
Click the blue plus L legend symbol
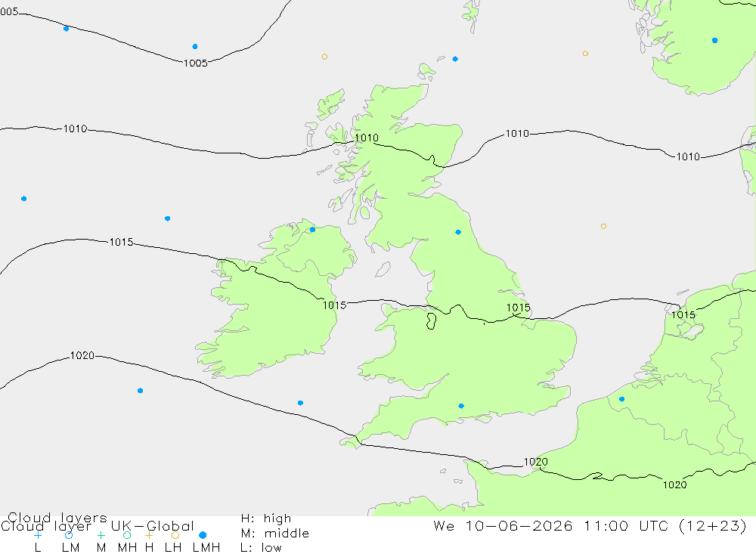[x=38, y=535]
